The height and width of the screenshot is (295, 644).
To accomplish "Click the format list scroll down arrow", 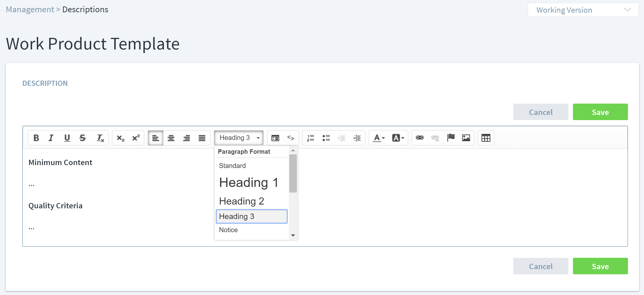I will 293,235.
